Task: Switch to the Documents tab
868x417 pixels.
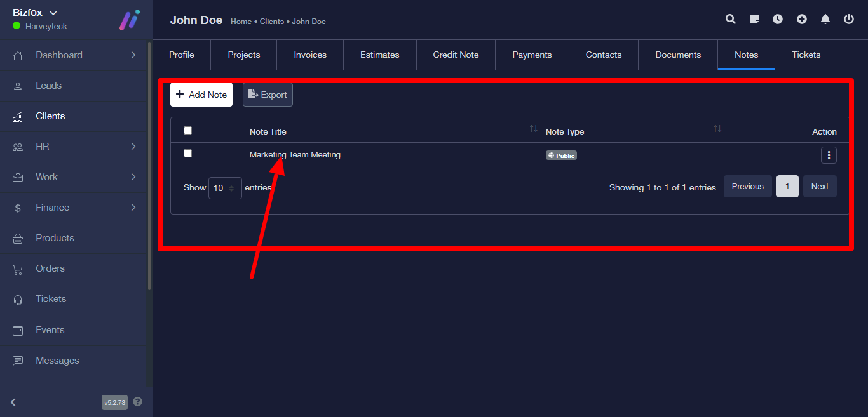Action: (678, 55)
